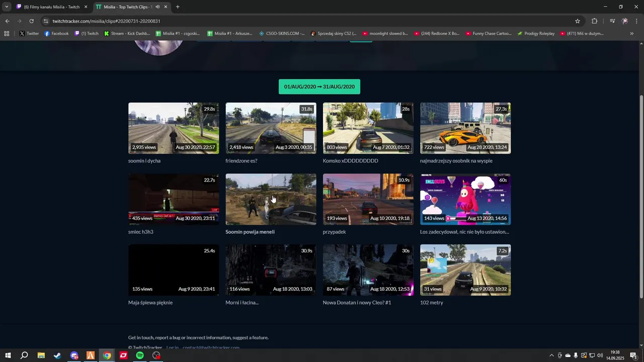Open the tab search dropdown
Image resolution: width=644 pixels, height=362 pixels.
coord(7,7)
